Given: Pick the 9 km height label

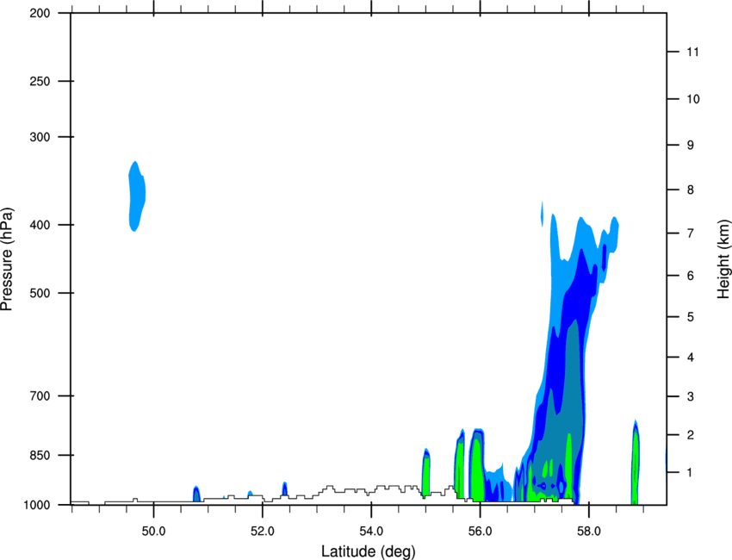Looking at the screenshot, I should pos(691,146).
